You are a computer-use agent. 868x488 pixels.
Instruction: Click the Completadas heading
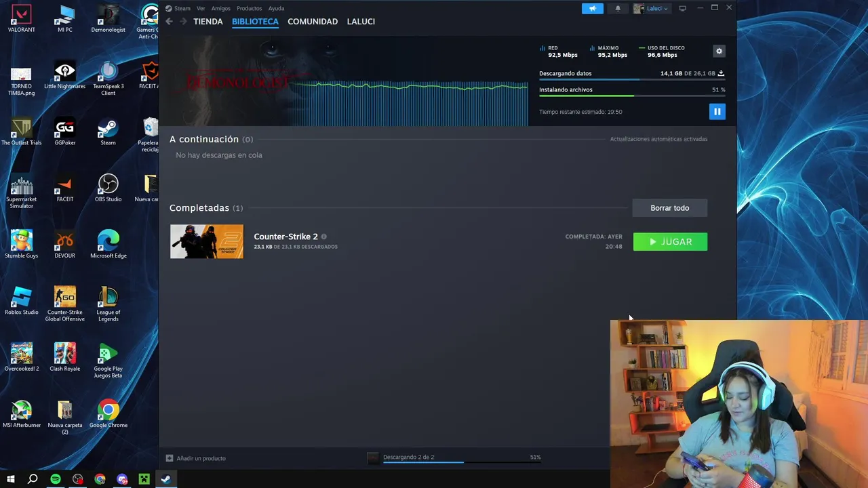coord(199,208)
